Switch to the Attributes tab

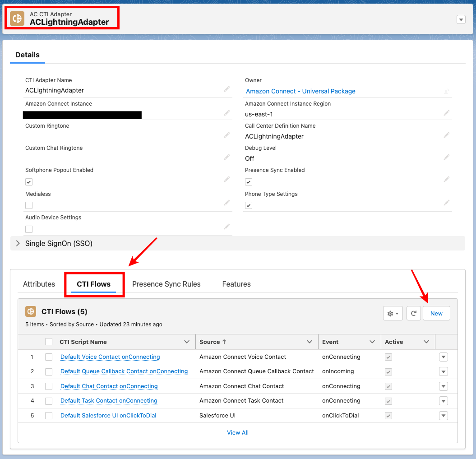[39, 284]
